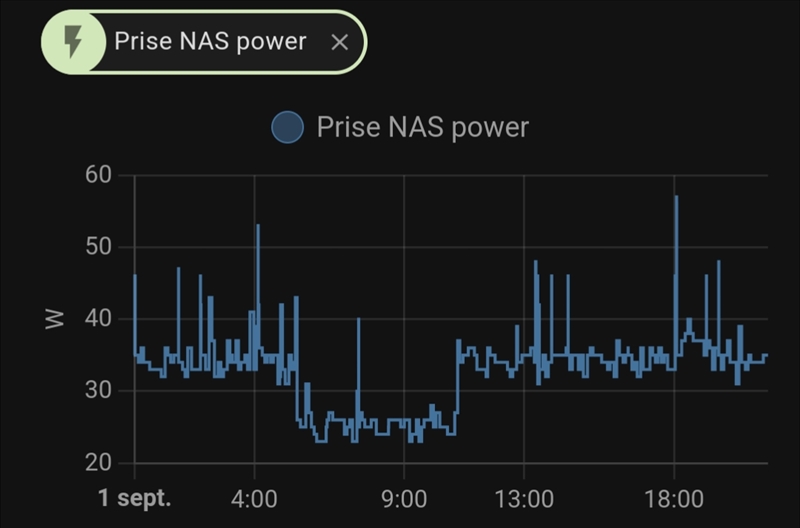Click the 9:00 time axis label
Screen dimensions: 800x528
404,498
